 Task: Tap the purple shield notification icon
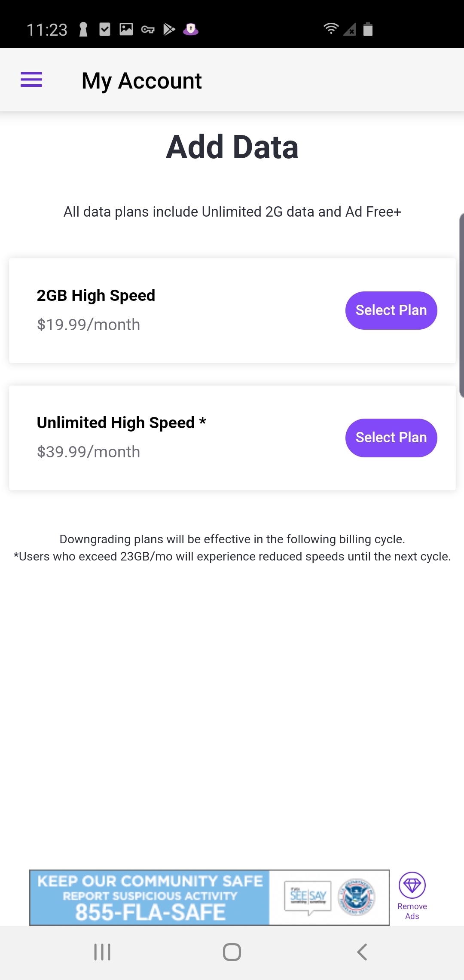click(191, 29)
